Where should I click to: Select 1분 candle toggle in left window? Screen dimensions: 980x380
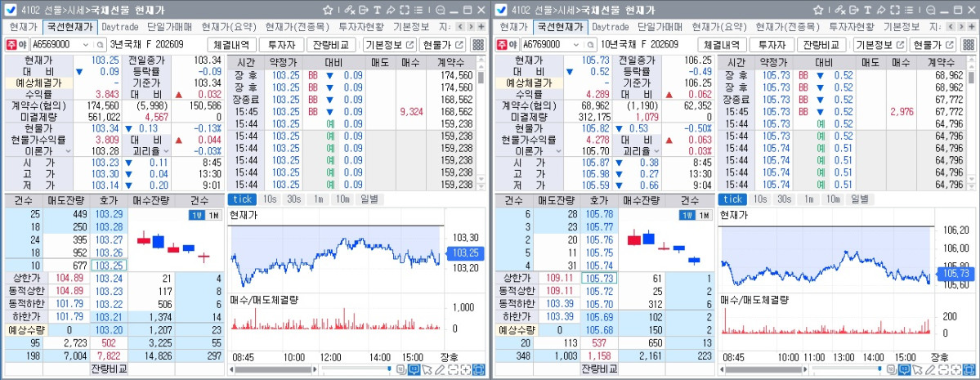(x=196, y=215)
